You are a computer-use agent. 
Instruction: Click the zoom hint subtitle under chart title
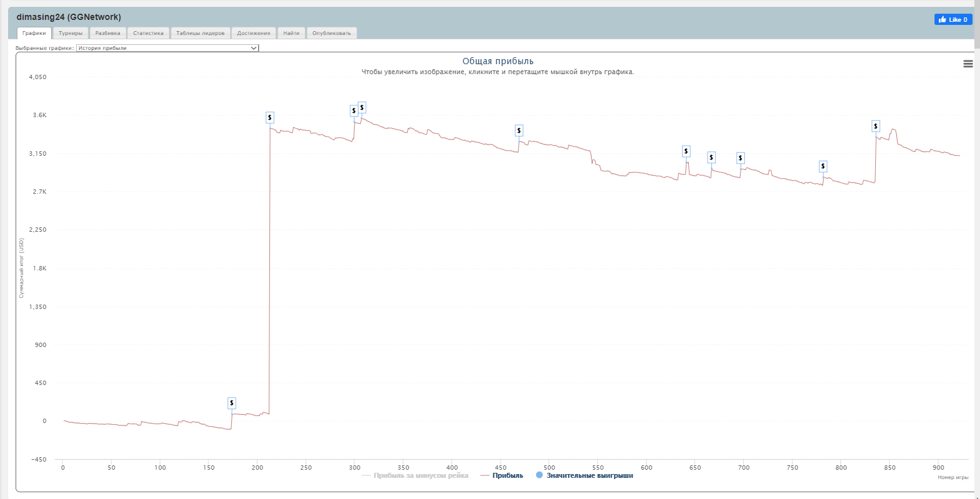(x=497, y=72)
